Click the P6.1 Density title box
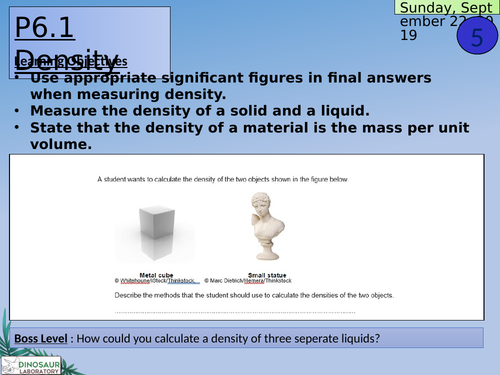Screen dimensions: 500x375 click(x=90, y=42)
